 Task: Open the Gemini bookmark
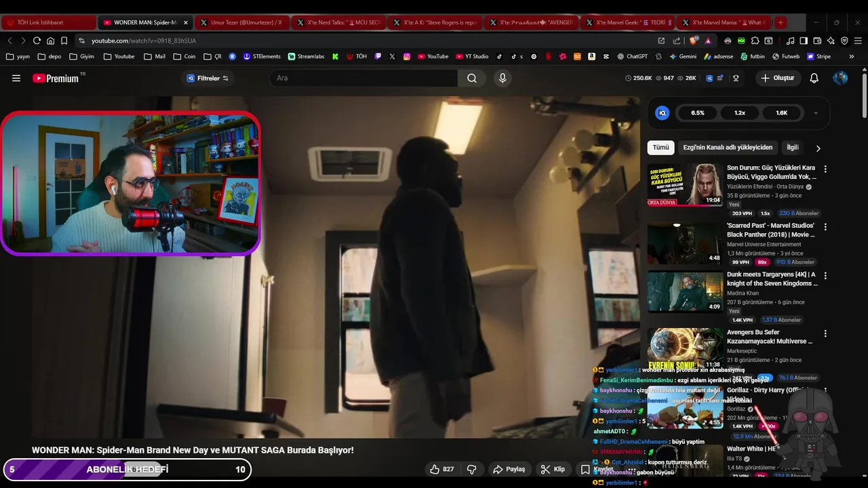point(682,56)
